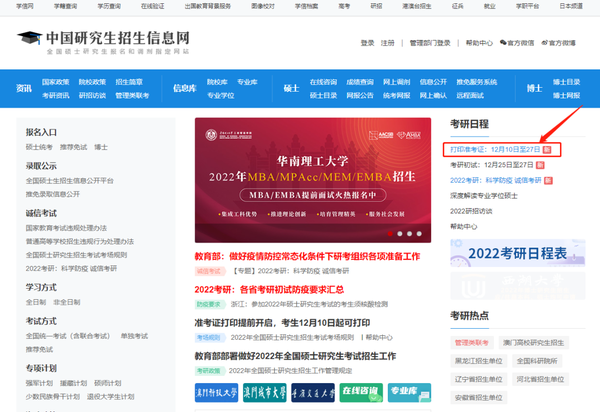Open the 管理部门登录 link
This screenshot has height=412, width=600.
(x=430, y=43)
